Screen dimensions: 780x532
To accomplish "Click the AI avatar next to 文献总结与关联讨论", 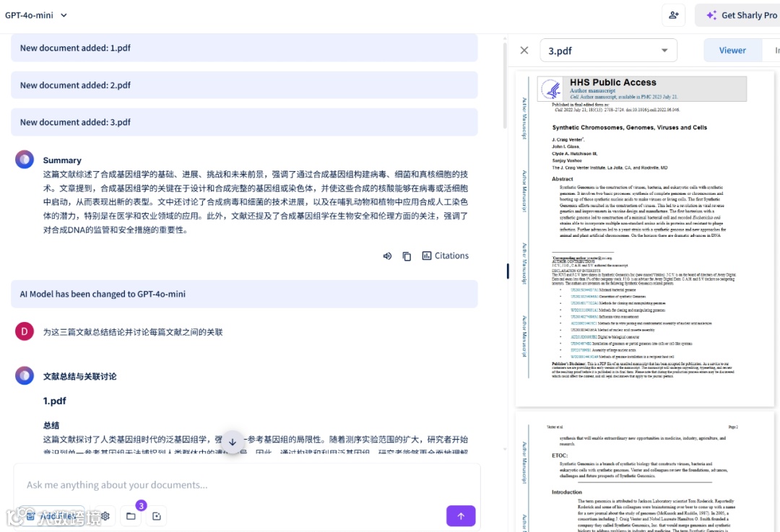I will 25,376.
